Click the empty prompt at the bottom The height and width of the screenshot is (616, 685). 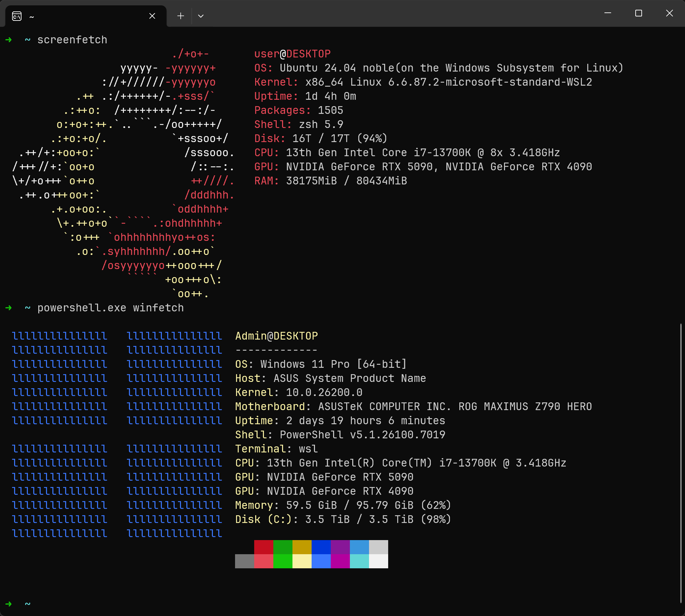tap(28, 604)
